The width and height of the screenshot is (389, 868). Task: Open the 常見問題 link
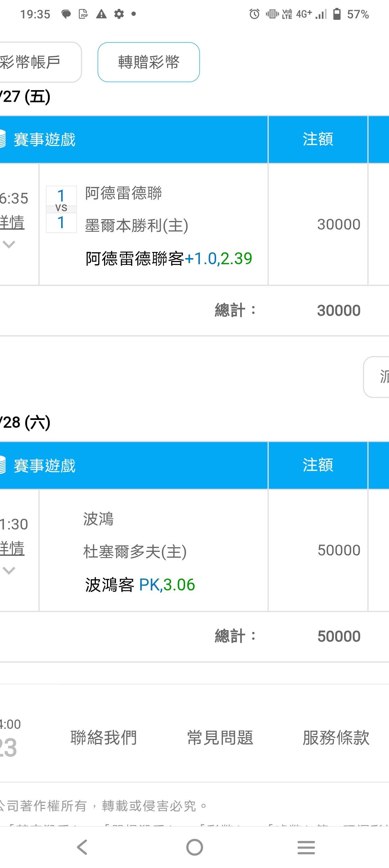pyautogui.click(x=220, y=738)
